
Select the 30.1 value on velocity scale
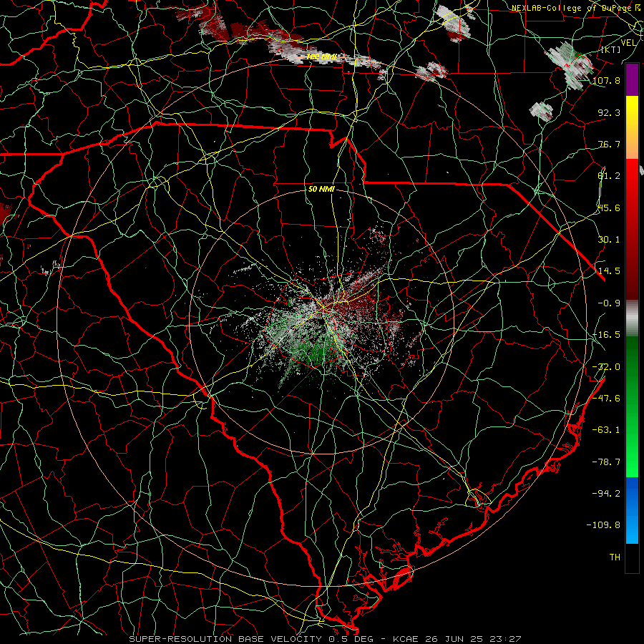(x=609, y=240)
